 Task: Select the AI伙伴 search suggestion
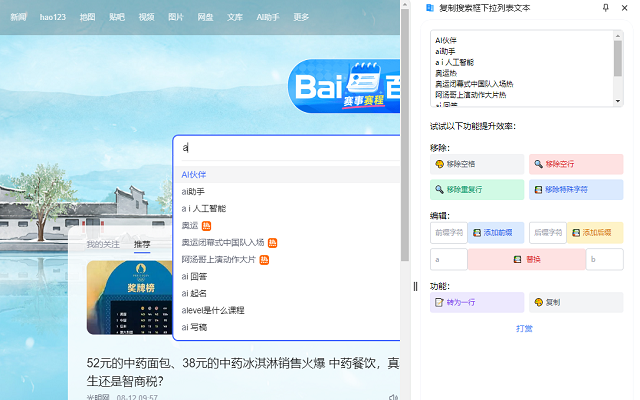(287, 175)
